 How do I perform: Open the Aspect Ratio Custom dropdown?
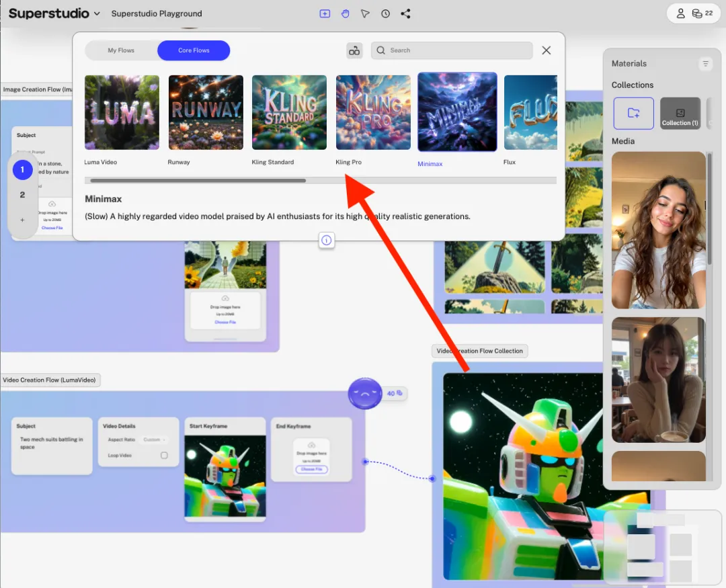click(154, 439)
